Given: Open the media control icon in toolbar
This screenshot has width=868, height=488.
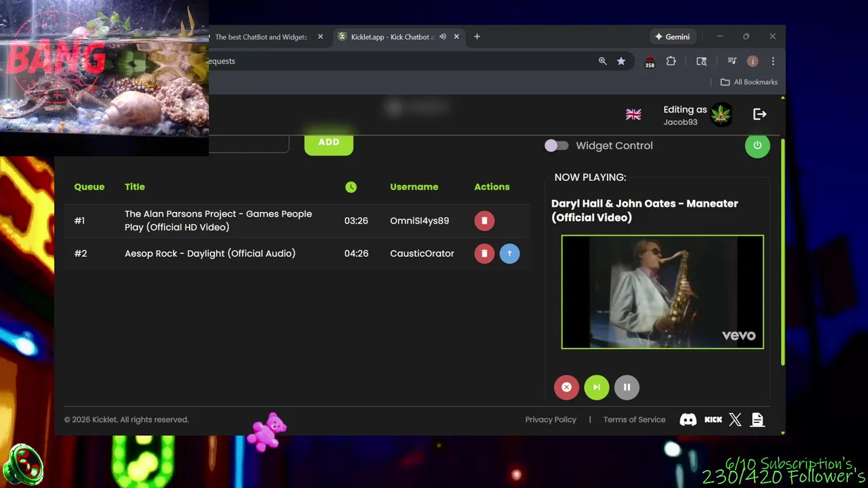Looking at the screenshot, I should click(x=732, y=61).
